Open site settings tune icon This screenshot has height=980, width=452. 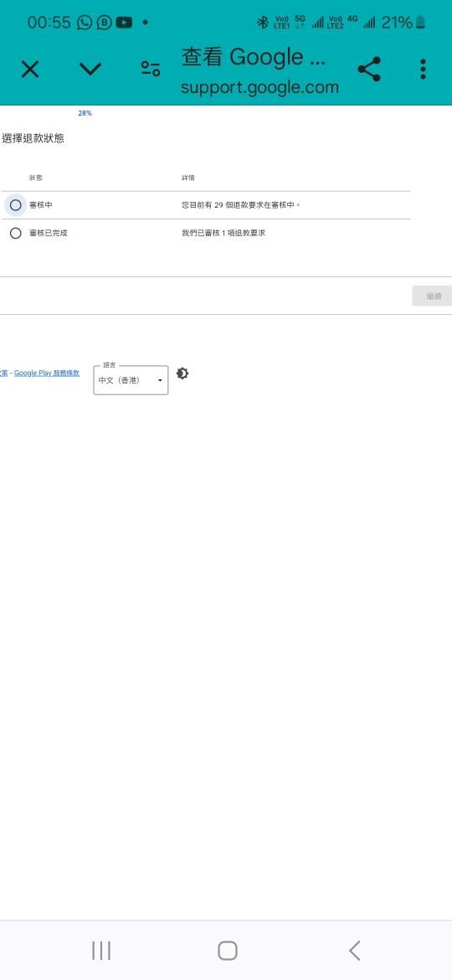click(x=151, y=69)
